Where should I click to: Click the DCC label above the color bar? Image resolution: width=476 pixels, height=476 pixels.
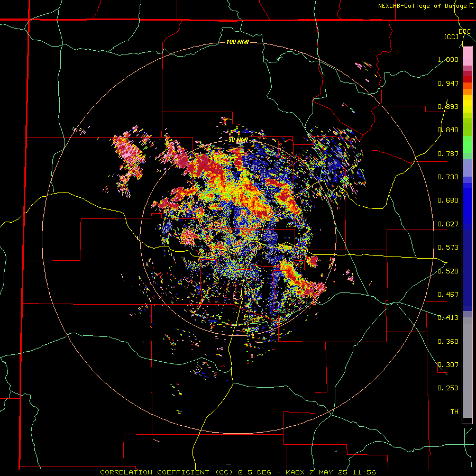coord(464,32)
